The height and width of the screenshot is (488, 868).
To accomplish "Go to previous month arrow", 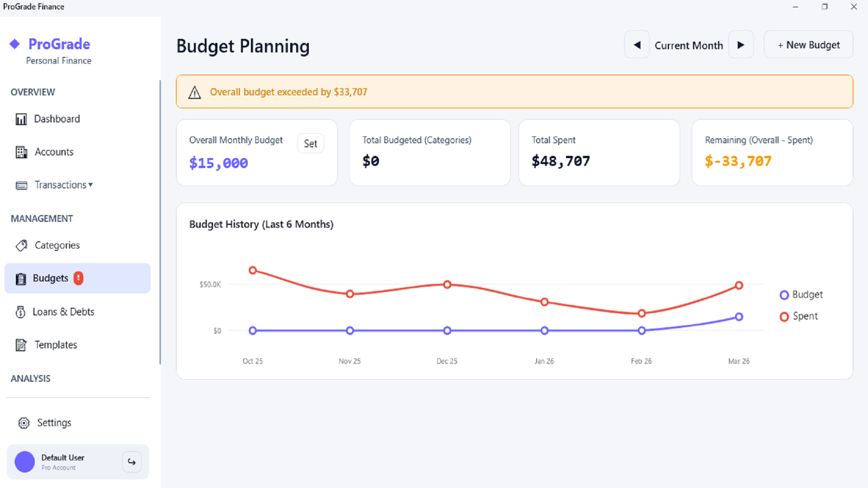I will [x=637, y=45].
